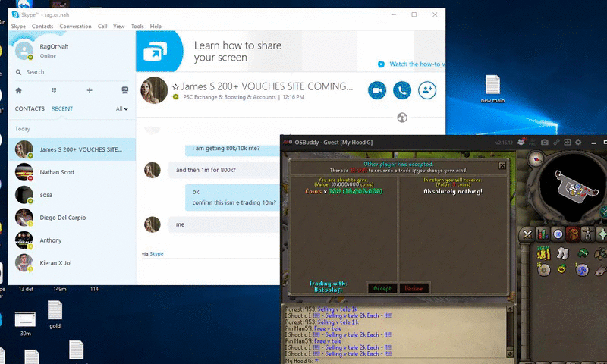Open the Contacts menu
This screenshot has width=607, height=364.
point(42,27)
